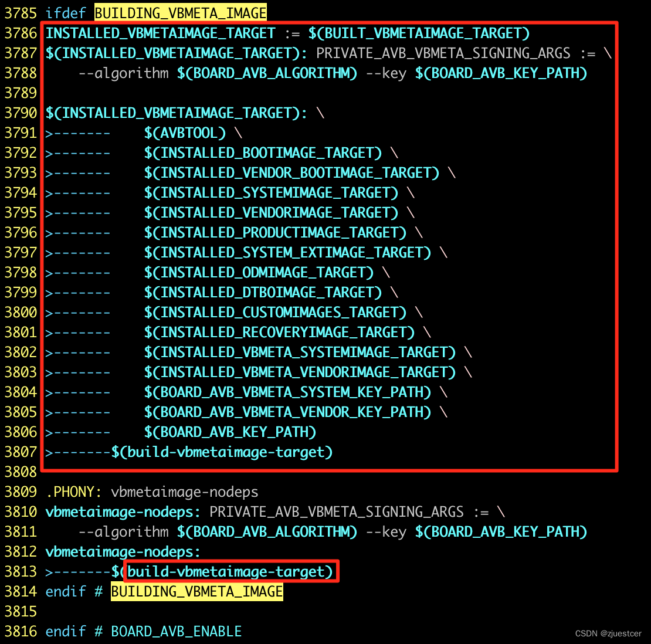
Task: Select line number 3816
Action: pos(21,632)
